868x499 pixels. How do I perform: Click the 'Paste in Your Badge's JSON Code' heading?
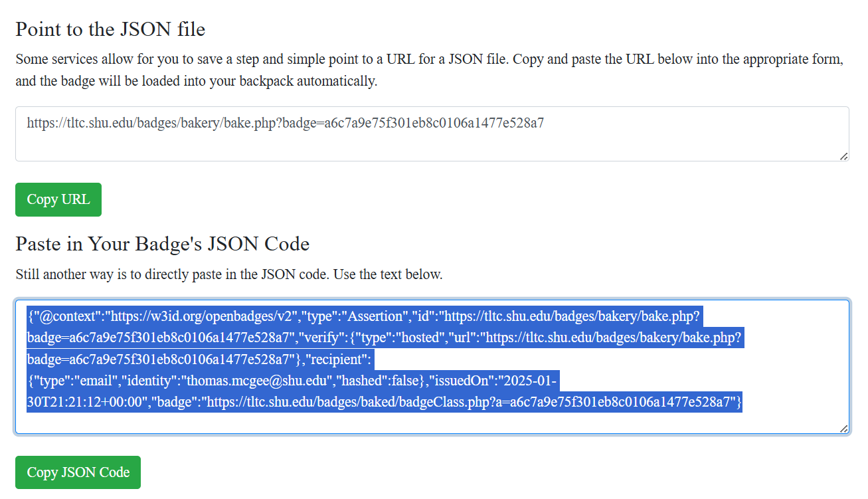coord(163,244)
